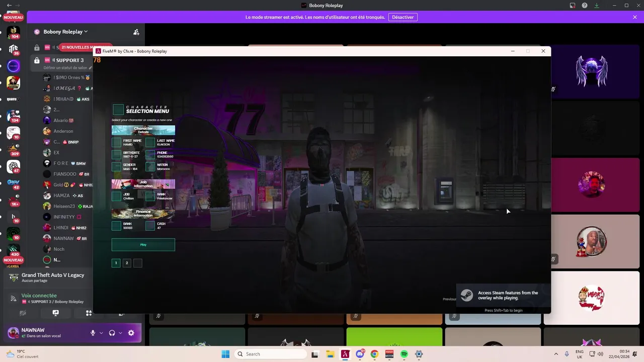Open server with 430 notification badge
Viewport: 644px width, 362px height.
14,250
